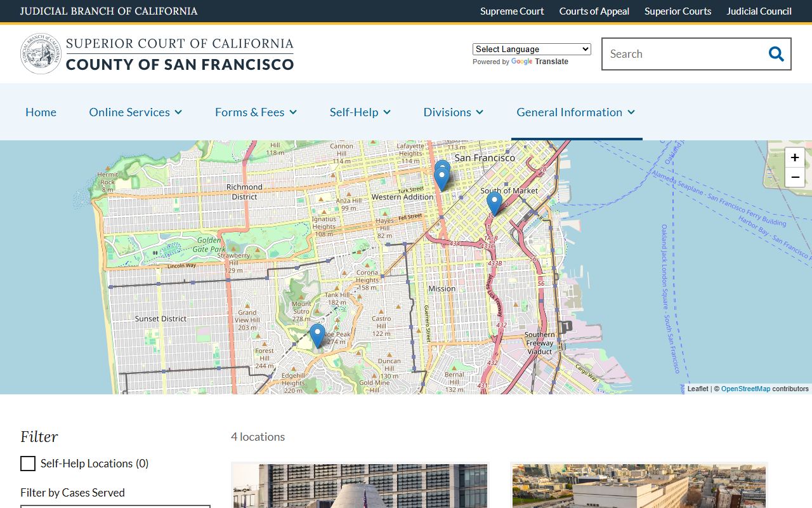Expand the Self-Help menu
Image resolution: width=812 pixels, height=508 pixels.
(x=360, y=112)
